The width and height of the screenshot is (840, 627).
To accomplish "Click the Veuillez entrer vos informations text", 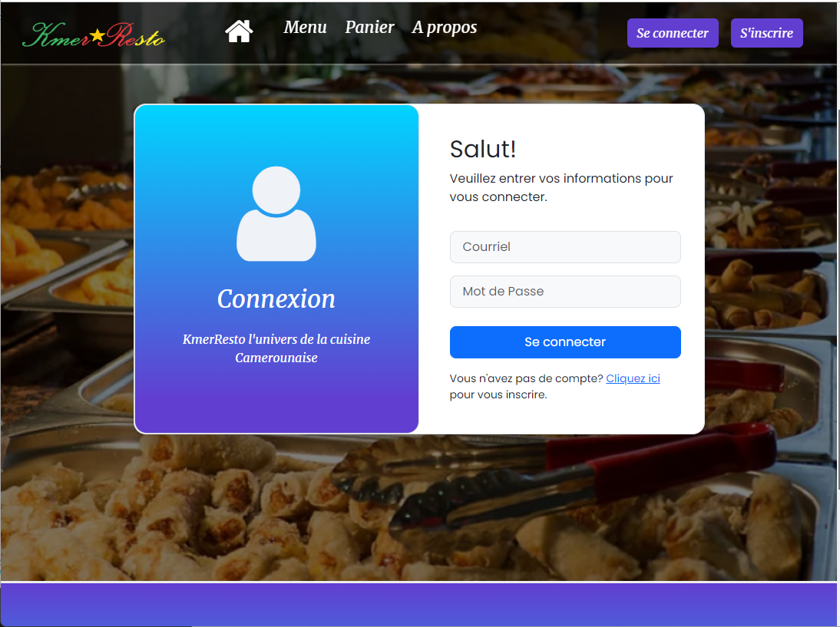I will pos(561,187).
